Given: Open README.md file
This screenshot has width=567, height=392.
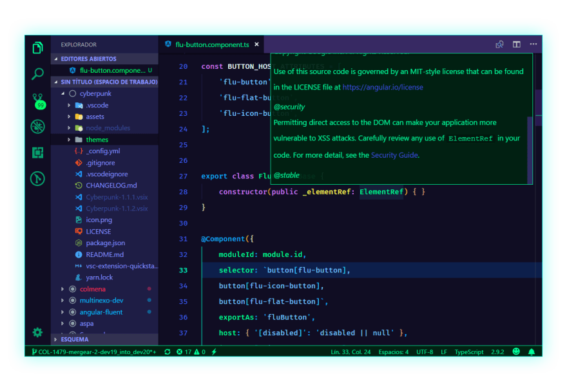Looking at the screenshot, I should click(x=104, y=254).
